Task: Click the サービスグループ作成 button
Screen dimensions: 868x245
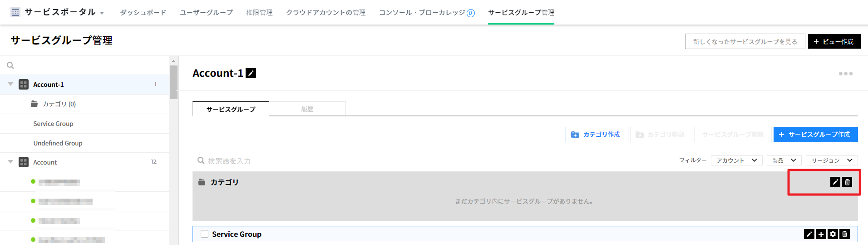Action: [815, 135]
